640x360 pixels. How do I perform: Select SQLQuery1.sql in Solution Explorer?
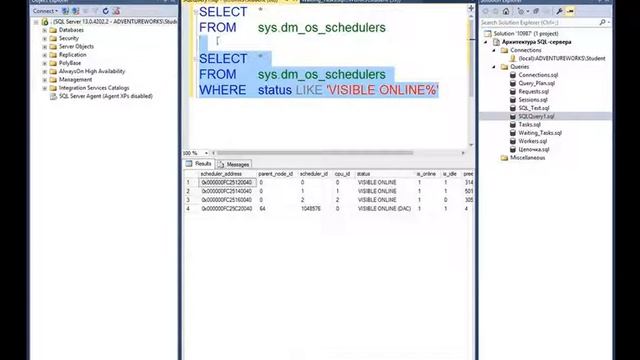(x=536, y=116)
